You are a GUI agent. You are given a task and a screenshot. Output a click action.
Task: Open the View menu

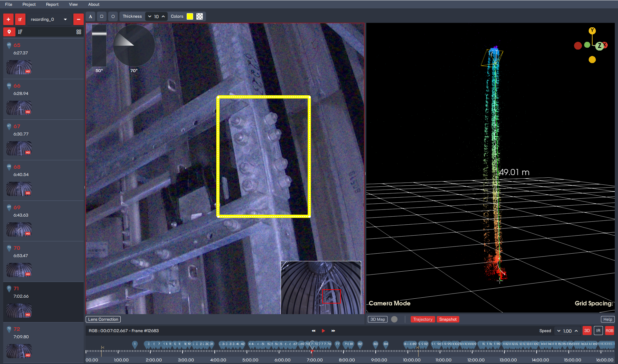[73, 4]
